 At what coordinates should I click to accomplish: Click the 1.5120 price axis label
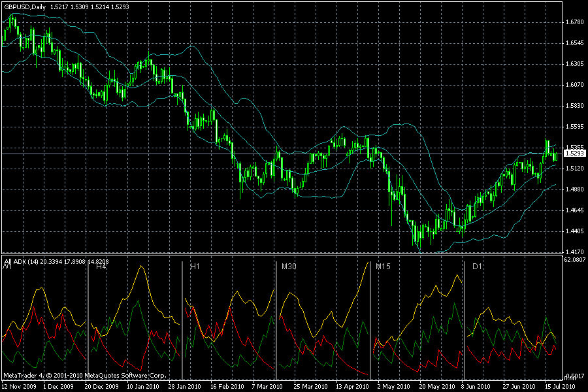pyautogui.click(x=575, y=169)
